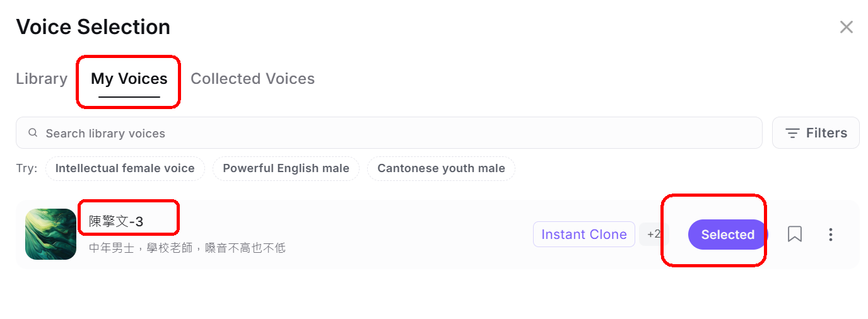Viewport: 868px width, 319px height.
Task: Choose the Cantonese youth male suggestion
Action: [441, 168]
